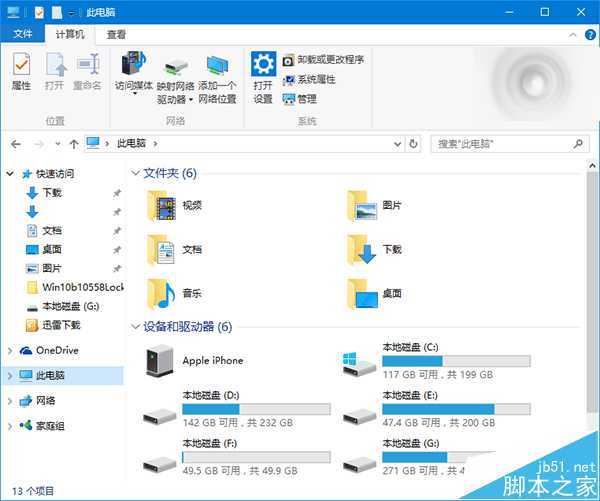
Task: Expand the Homegroup (家庭组) tree node
Action: pyautogui.click(x=10, y=426)
